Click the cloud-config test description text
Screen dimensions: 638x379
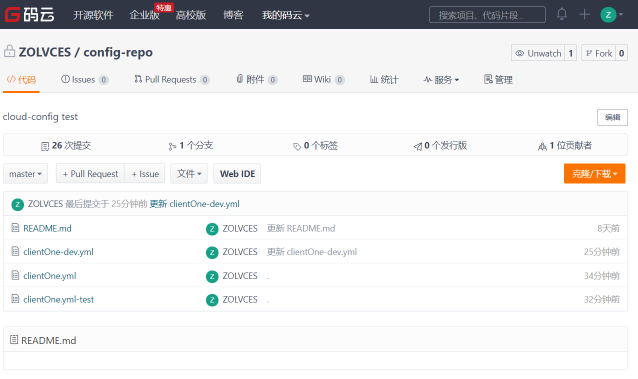pyautogui.click(x=40, y=117)
